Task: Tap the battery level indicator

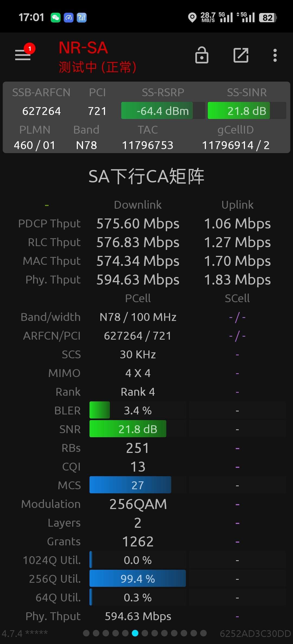Action: (x=268, y=18)
